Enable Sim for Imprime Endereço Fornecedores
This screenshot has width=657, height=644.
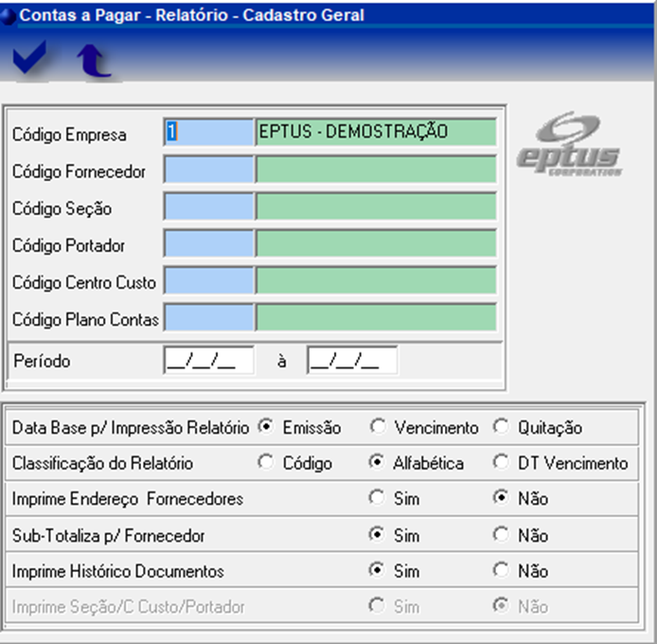point(378,498)
